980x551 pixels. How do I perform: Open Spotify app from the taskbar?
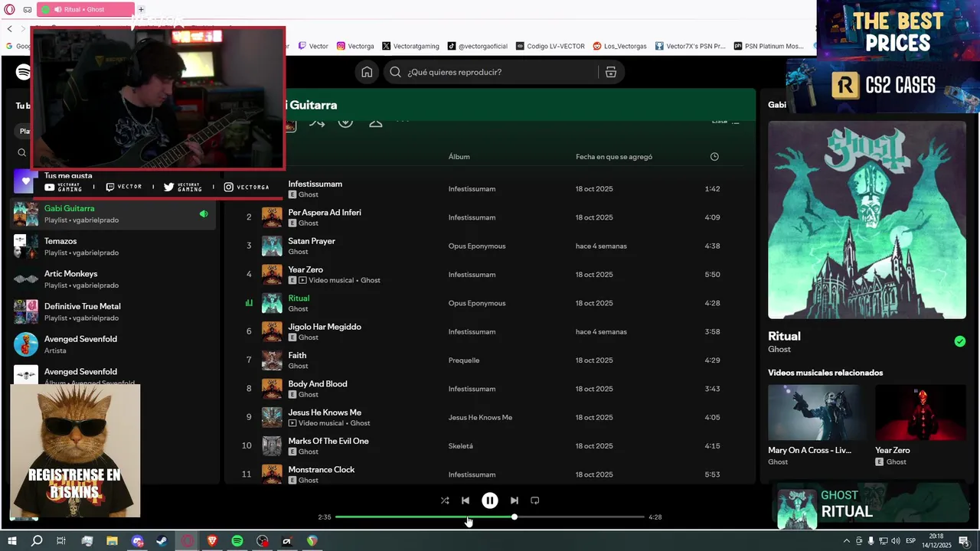237,541
